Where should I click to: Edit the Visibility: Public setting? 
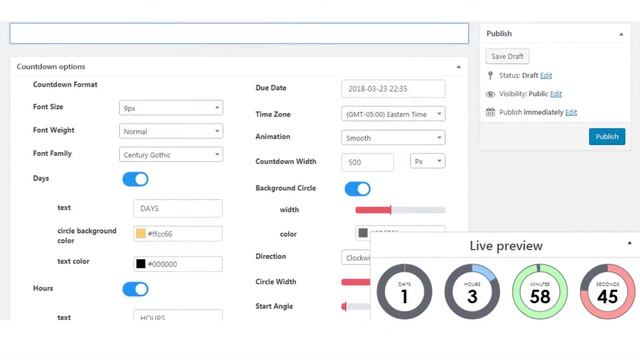click(556, 94)
